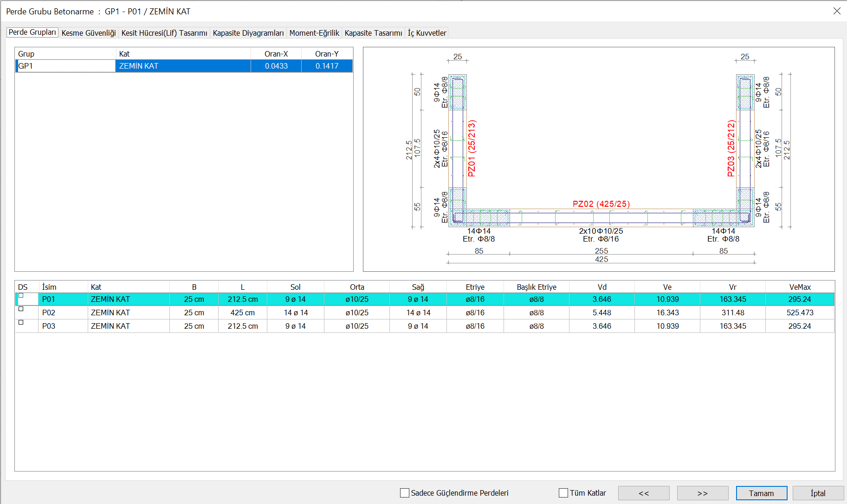Select the GP1 group row

[x=65, y=66]
